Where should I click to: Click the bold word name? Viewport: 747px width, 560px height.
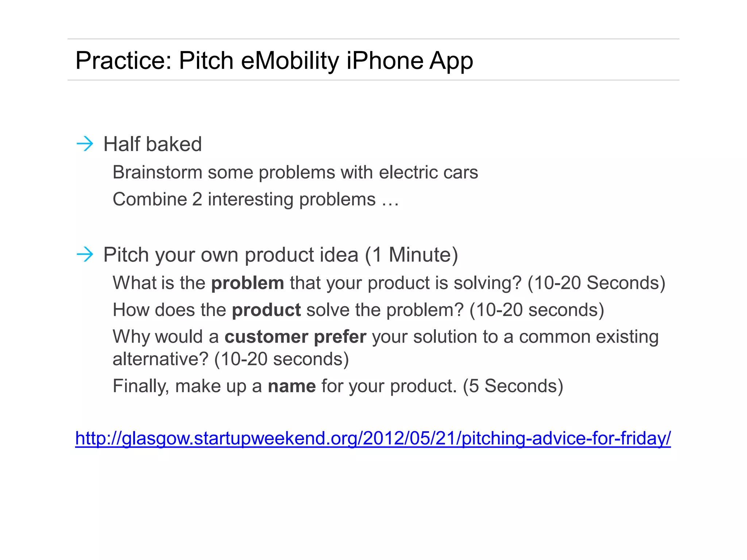click(x=292, y=386)
